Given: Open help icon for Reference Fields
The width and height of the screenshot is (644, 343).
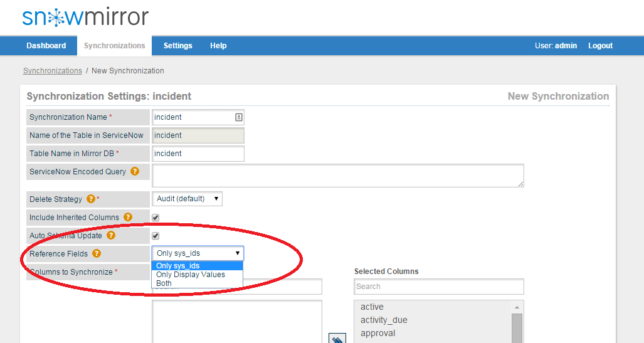Looking at the screenshot, I should (97, 253).
